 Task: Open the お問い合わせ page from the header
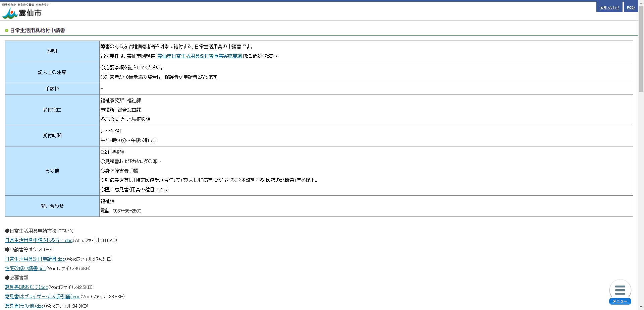tap(609, 7)
